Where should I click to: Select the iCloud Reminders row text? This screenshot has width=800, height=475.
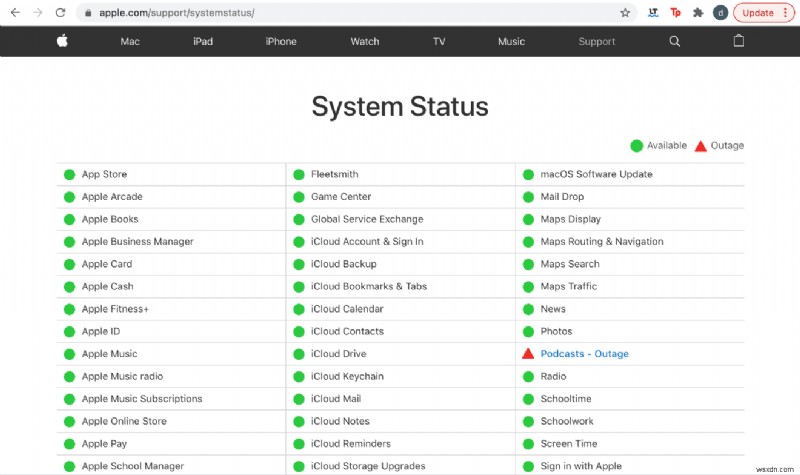pos(351,443)
